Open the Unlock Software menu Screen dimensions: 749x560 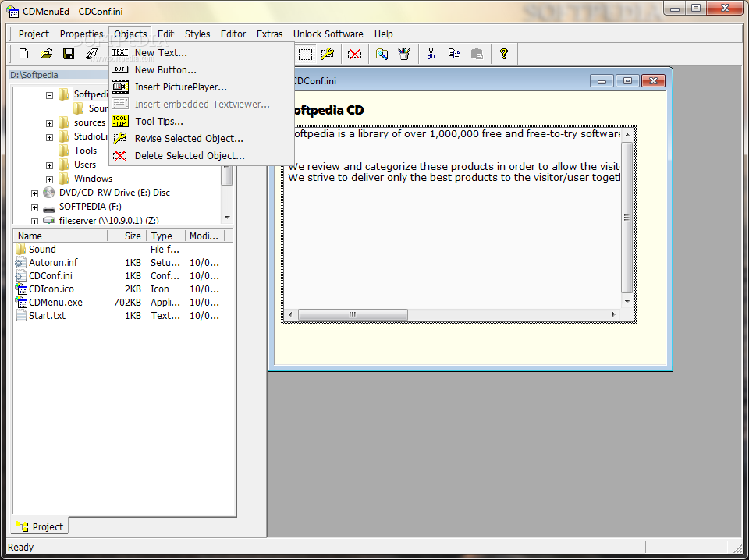pos(328,34)
